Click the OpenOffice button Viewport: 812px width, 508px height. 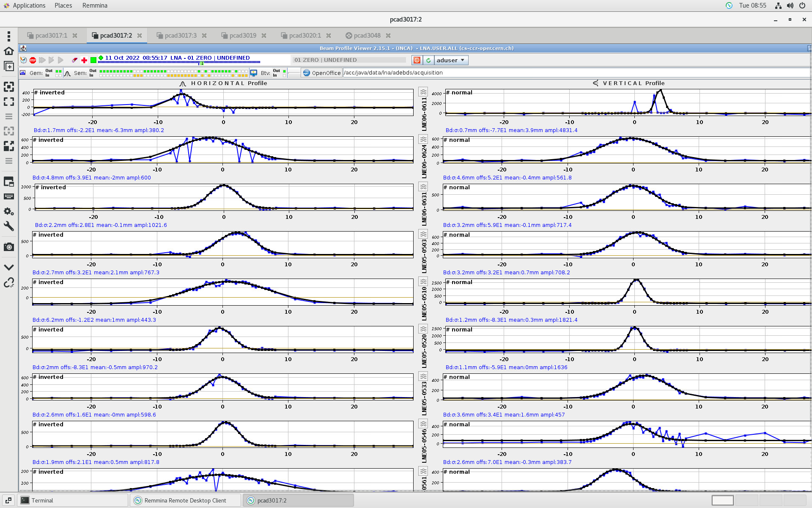tap(322, 73)
